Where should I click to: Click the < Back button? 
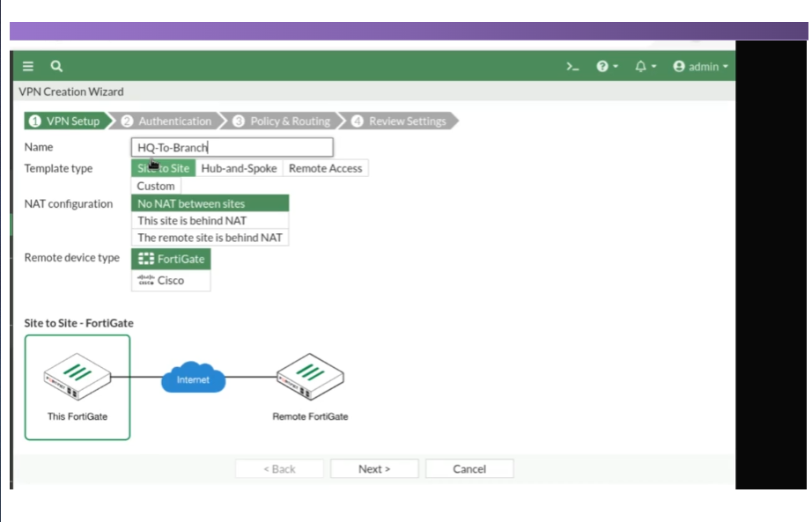coord(280,468)
